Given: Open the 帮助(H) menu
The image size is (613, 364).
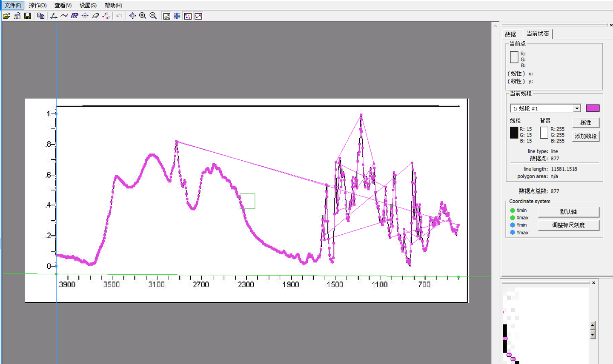Looking at the screenshot, I should point(113,5).
